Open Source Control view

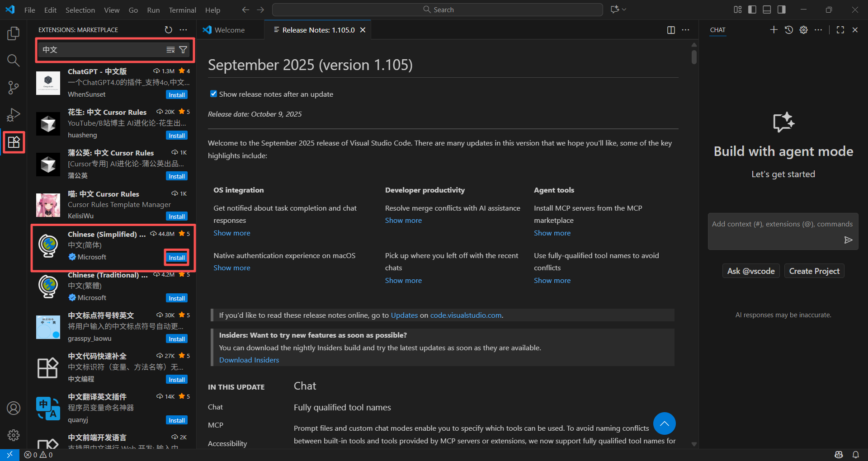click(14, 88)
